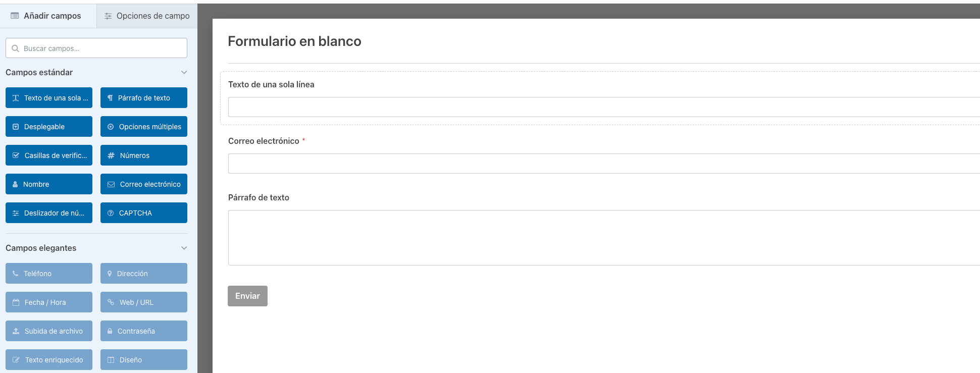Focus the Buscar campos search box
The height and width of the screenshot is (373, 980).
pos(96,48)
